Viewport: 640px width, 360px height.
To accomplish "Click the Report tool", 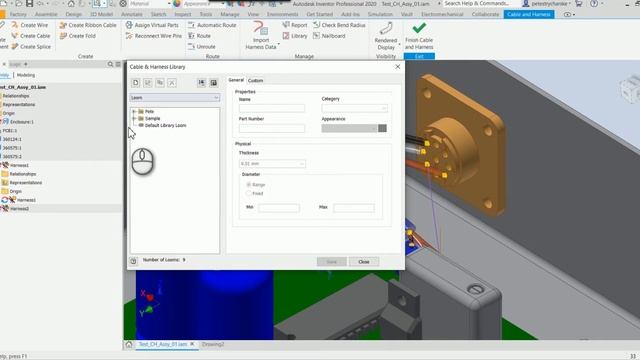I will 294,25.
